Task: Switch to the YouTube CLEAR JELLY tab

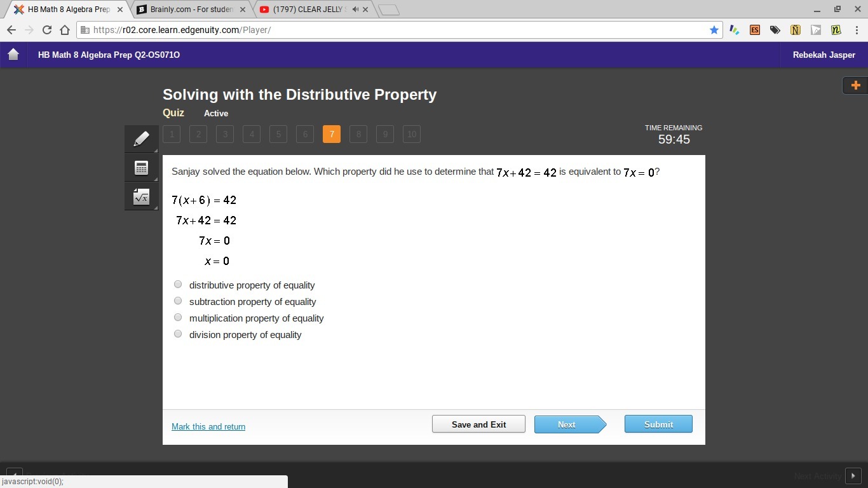Action: point(309,10)
